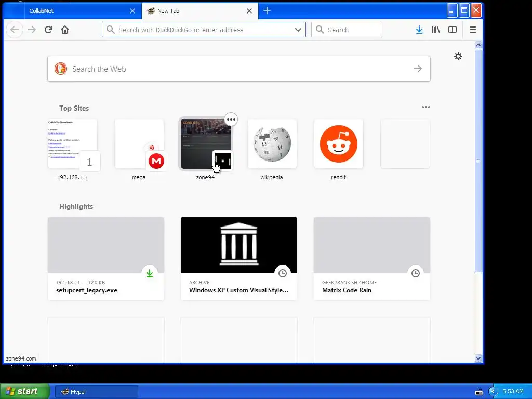Click green download icon on setupcert_legacy.exe card

click(x=149, y=273)
